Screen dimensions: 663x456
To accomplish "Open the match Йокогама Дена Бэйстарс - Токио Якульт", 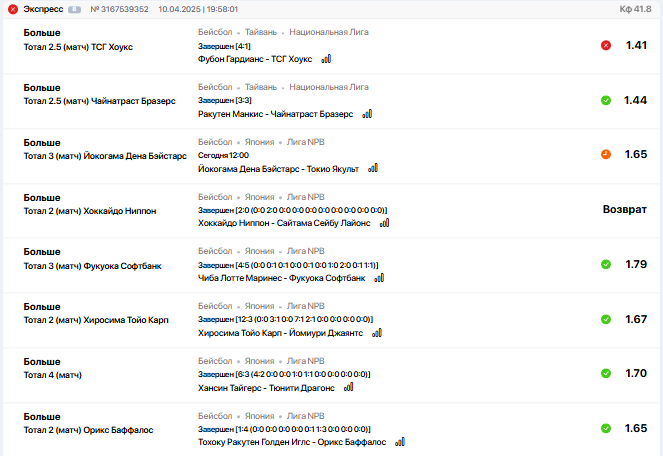I will [278, 169].
